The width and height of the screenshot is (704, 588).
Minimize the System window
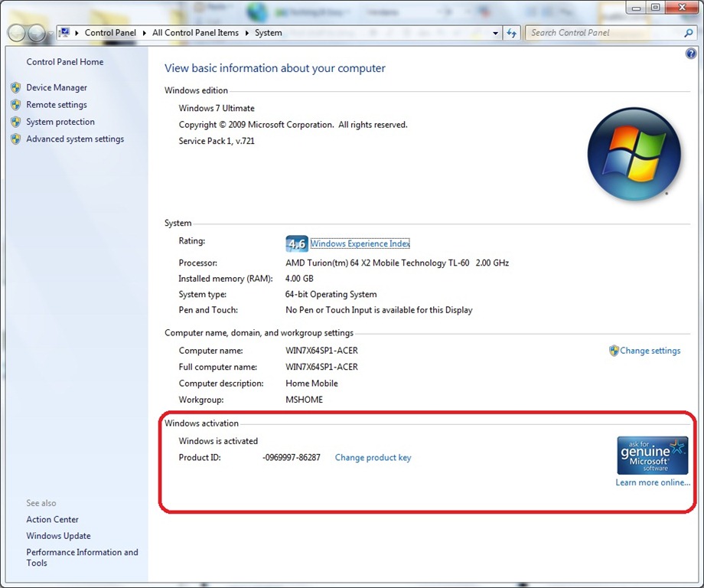coord(636,8)
